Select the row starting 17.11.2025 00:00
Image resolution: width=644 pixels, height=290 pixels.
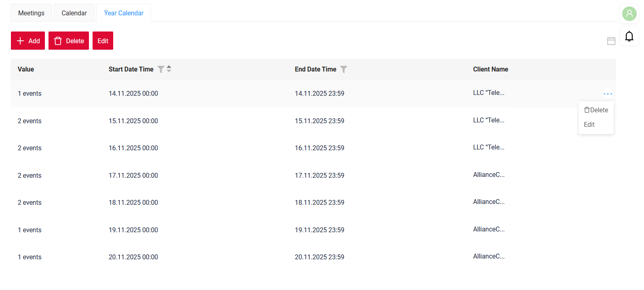pyautogui.click(x=133, y=175)
